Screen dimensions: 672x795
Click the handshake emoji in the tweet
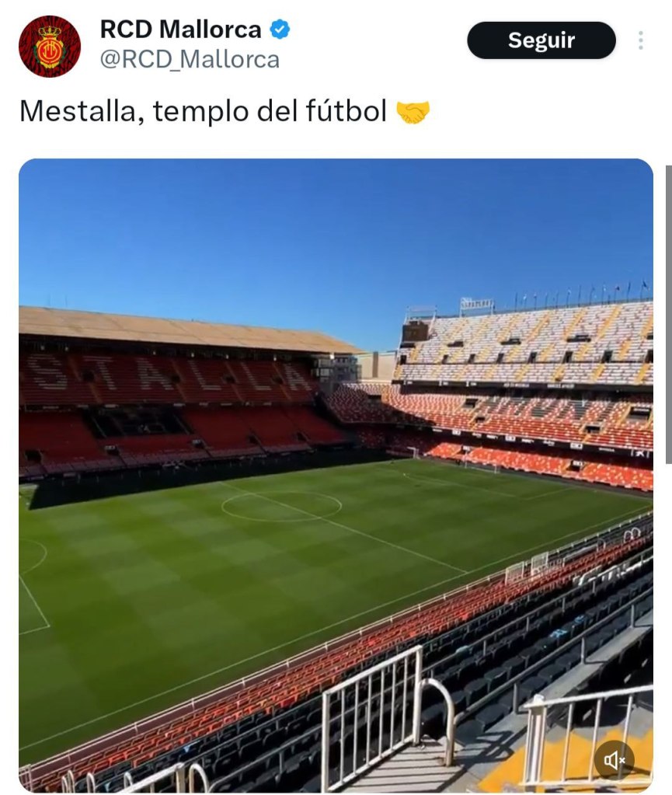(413, 112)
